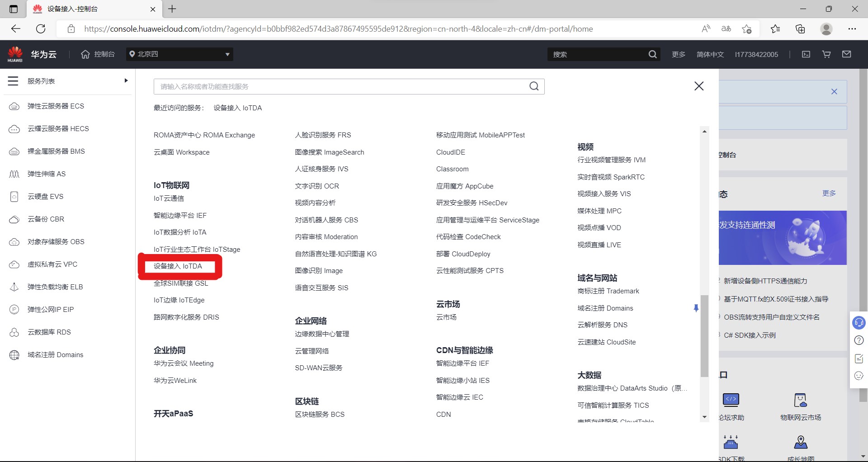The image size is (868, 462).
Task: Click the 云耀云服务器 HECS sidebar icon
Action: tap(14, 129)
